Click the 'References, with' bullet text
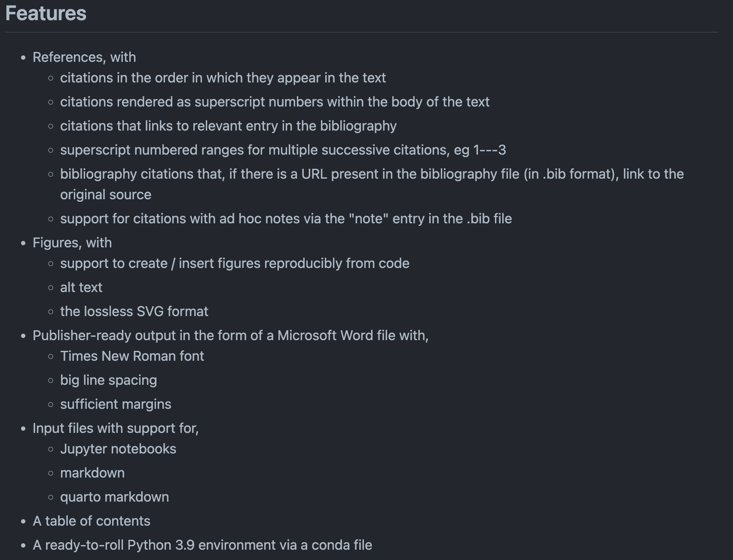 (84, 57)
